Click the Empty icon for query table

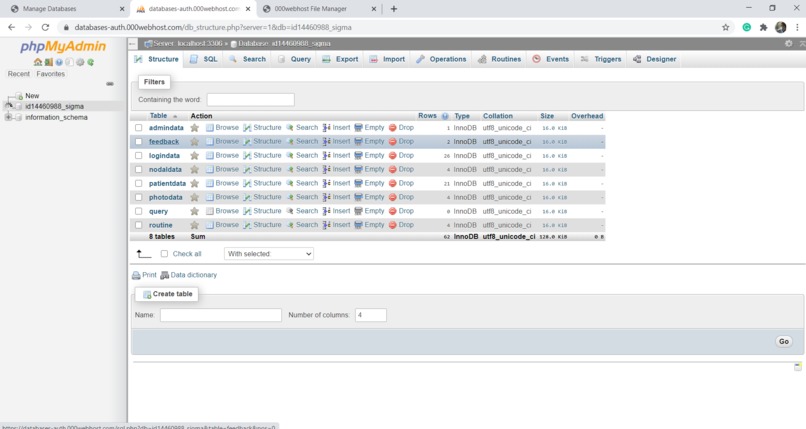358,211
